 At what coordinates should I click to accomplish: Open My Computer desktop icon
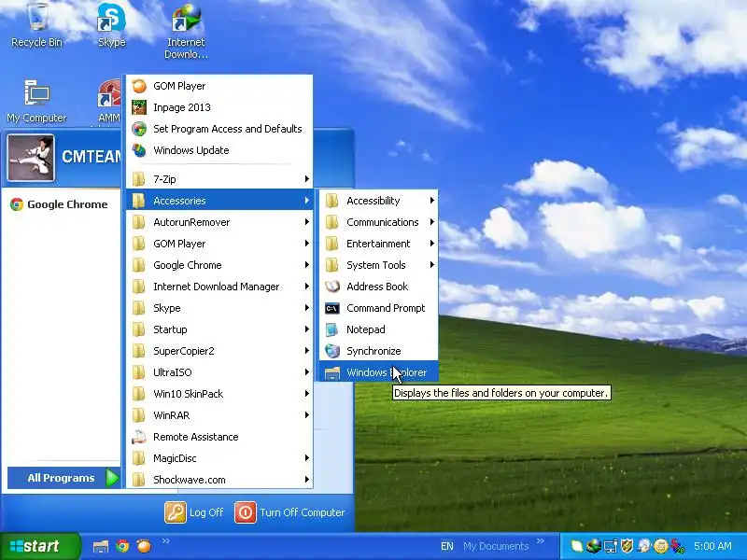[x=36, y=102]
